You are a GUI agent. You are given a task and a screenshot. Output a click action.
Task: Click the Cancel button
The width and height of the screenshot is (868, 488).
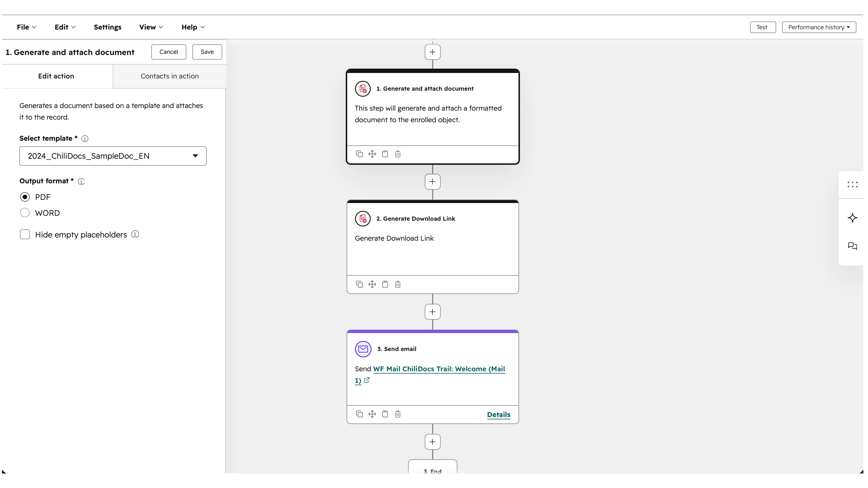click(168, 52)
